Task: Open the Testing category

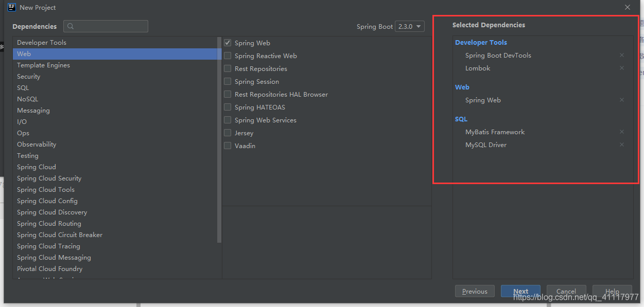Action: (x=115, y=155)
